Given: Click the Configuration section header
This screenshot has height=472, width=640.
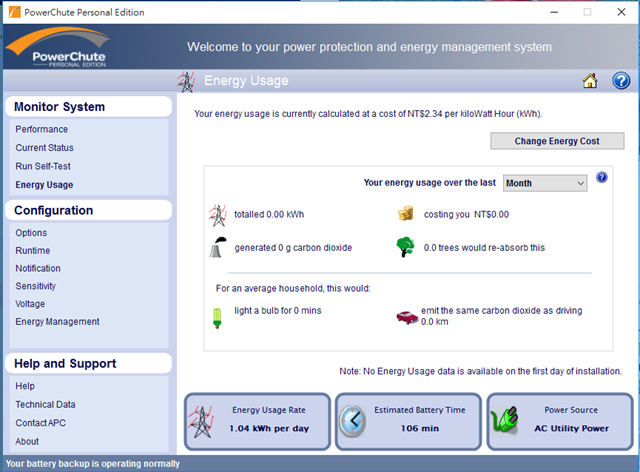Looking at the screenshot, I should pyautogui.click(x=89, y=210).
